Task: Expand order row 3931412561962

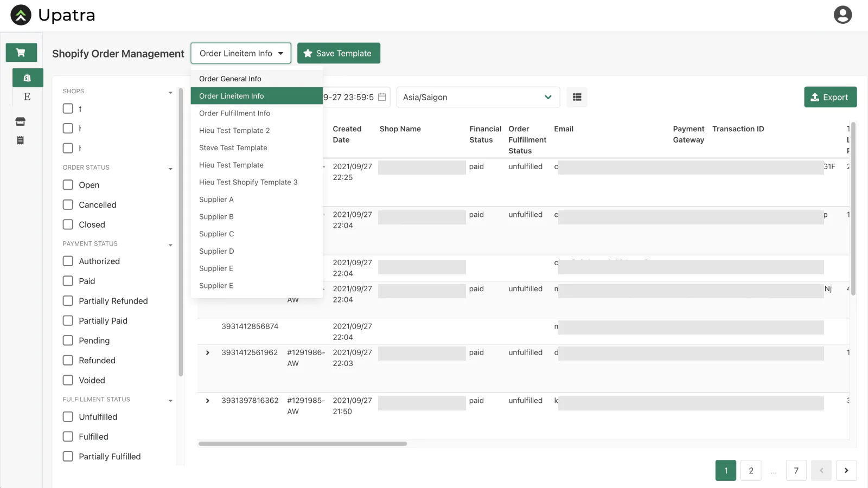Action: pyautogui.click(x=208, y=353)
